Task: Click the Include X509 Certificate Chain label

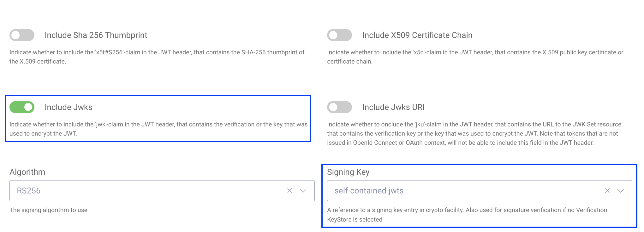Action: pyautogui.click(x=417, y=35)
